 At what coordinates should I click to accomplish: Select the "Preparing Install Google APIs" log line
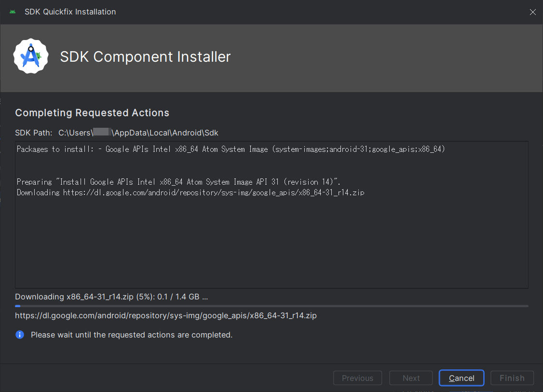click(179, 182)
